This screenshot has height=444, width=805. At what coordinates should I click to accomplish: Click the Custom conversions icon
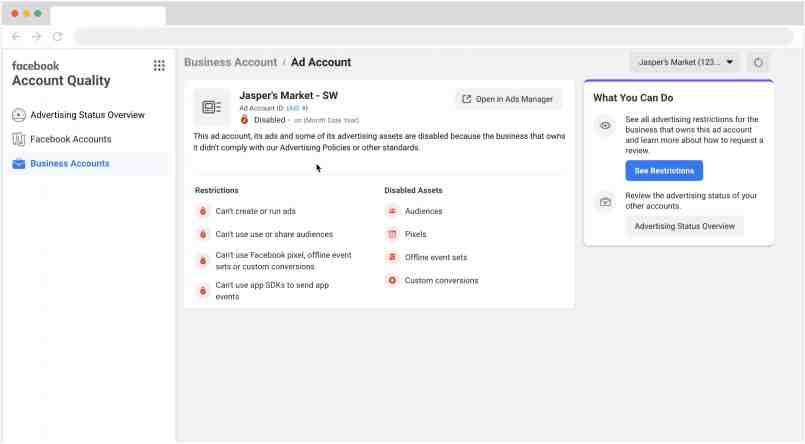[x=392, y=280]
